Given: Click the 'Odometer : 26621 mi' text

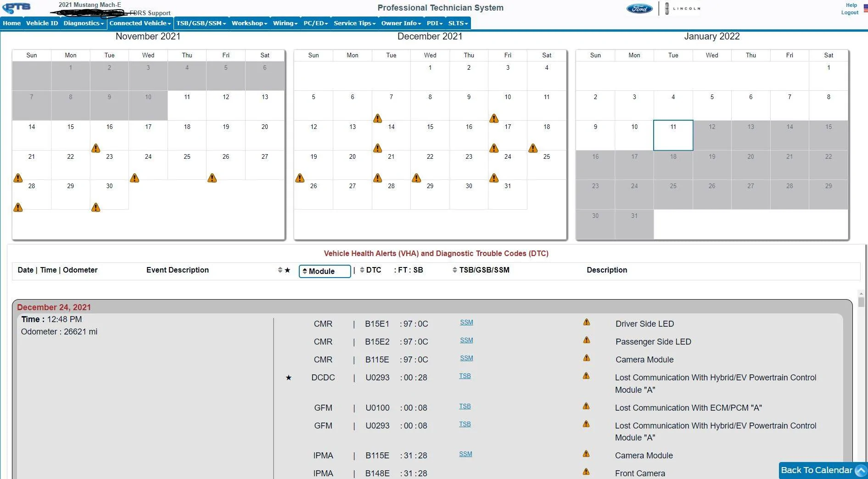Looking at the screenshot, I should (59, 332).
